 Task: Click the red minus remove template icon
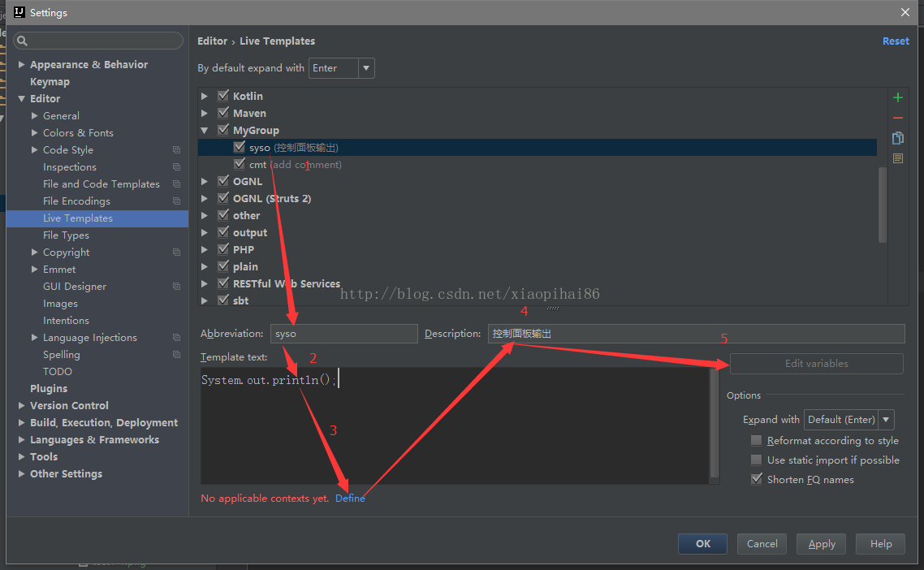(897, 118)
